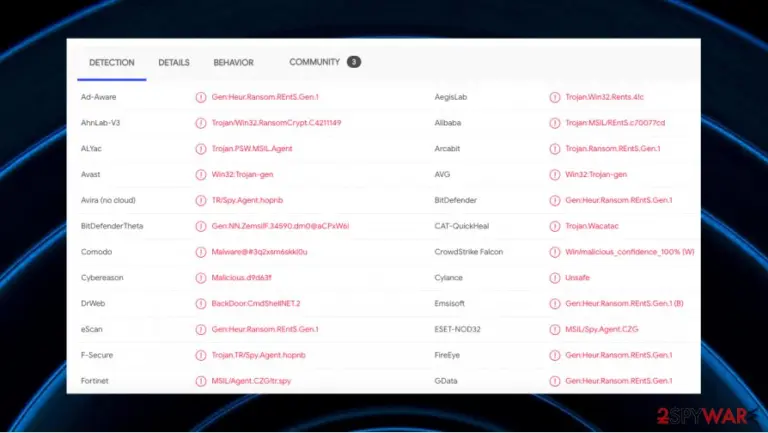
Task: Select the AhnLab-V3 engine name
Action: point(100,123)
